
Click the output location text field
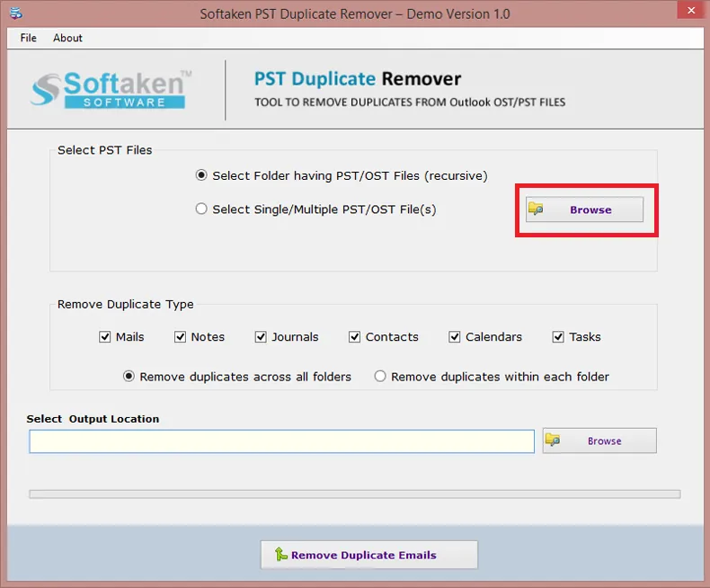pos(281,441)
